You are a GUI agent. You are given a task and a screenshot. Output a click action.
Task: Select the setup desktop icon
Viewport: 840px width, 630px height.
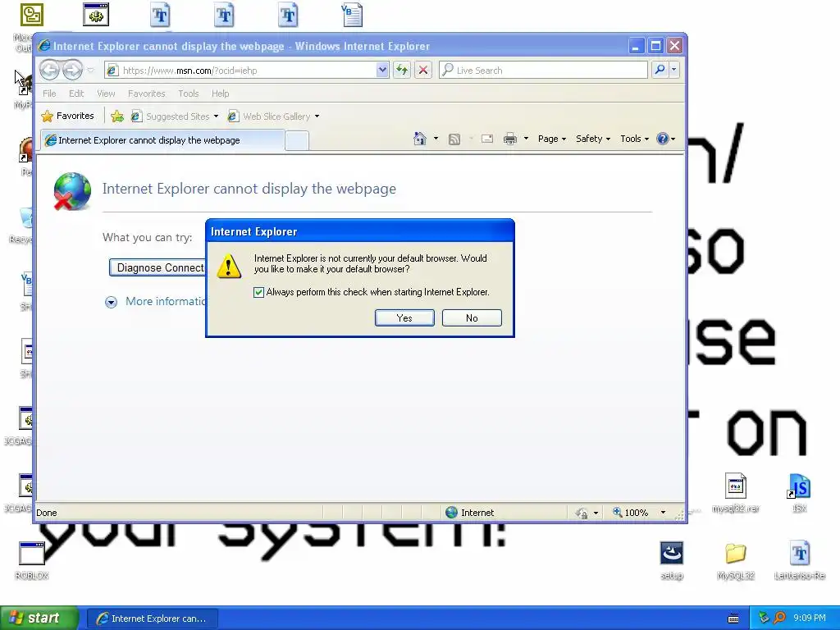[x=672, y=560]
